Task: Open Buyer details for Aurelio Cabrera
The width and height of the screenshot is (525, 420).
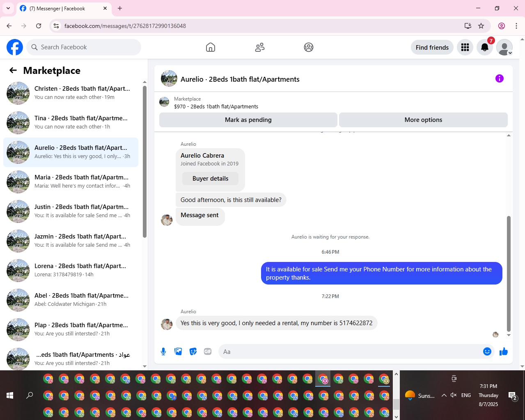Action: 210,179
